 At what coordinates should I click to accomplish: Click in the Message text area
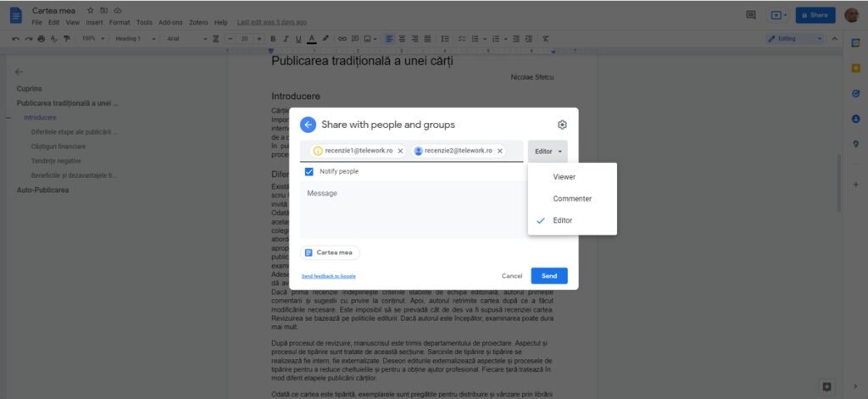point(413,210)
